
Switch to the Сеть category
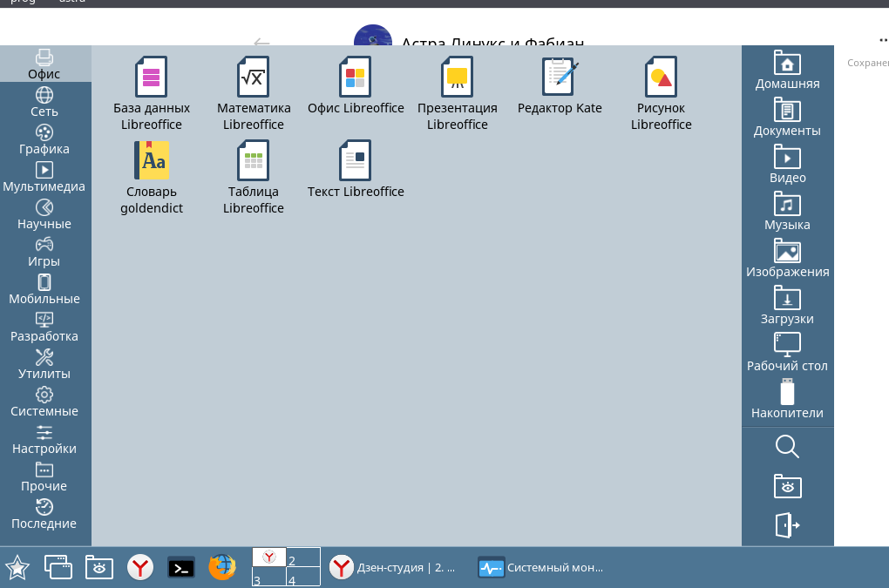coord(44,102)
